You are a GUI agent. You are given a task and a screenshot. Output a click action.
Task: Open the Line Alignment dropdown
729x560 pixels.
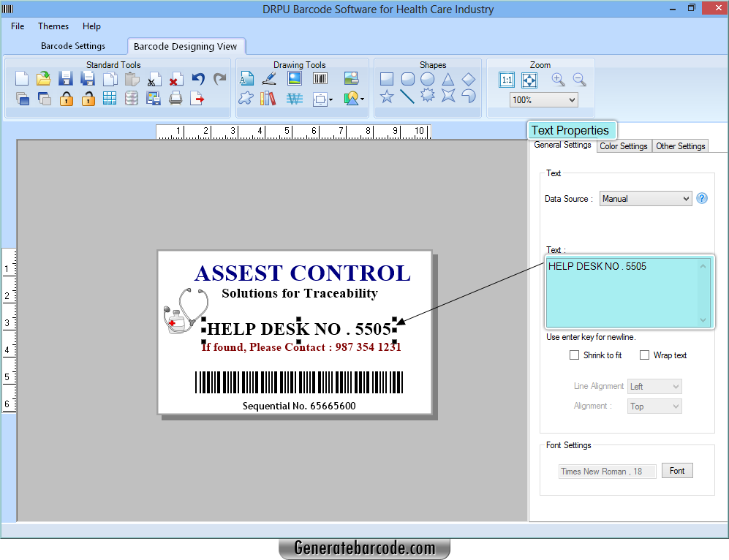[654, 386]
